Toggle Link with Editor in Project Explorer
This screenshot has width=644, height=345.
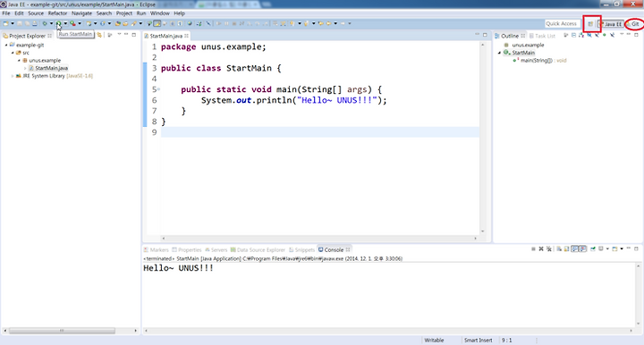click(99, 35)
